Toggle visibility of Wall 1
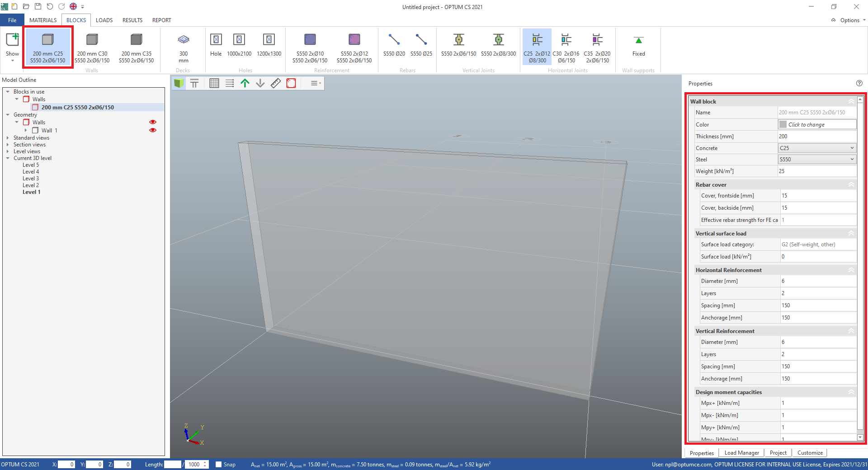Viewport: 868px width, 470px height. [x=152, y=130]
